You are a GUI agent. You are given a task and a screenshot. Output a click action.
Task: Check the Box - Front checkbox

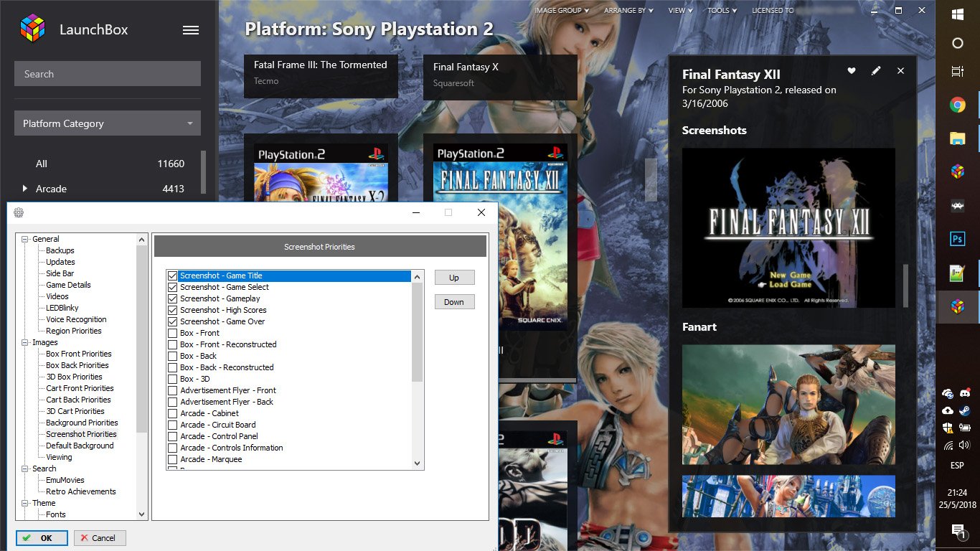point(172,333)
